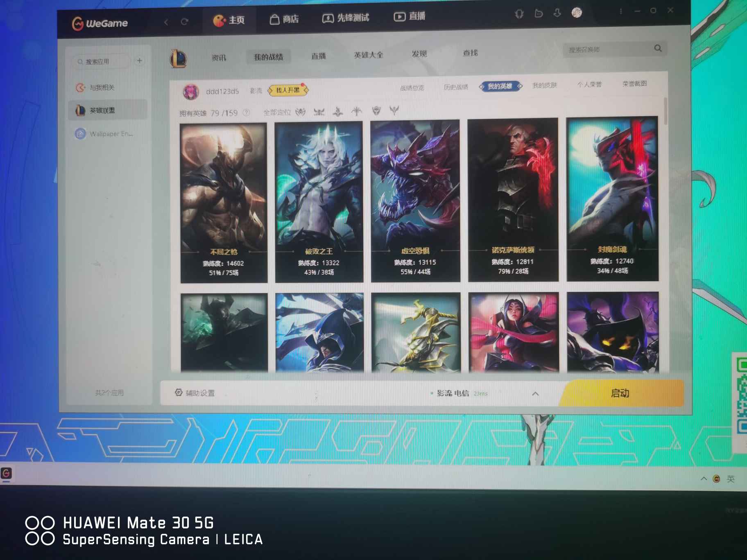Open the ddd123d5 profile avatar
The image size is (747, 560).
191,92
